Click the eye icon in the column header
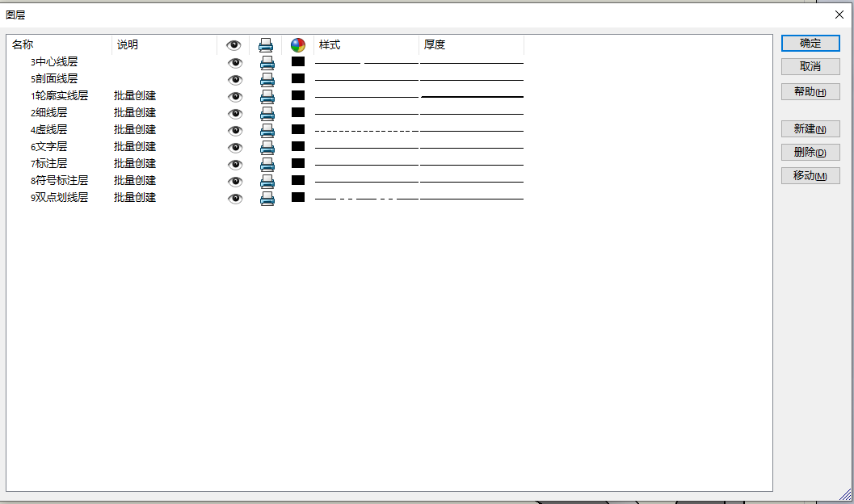 234,44
